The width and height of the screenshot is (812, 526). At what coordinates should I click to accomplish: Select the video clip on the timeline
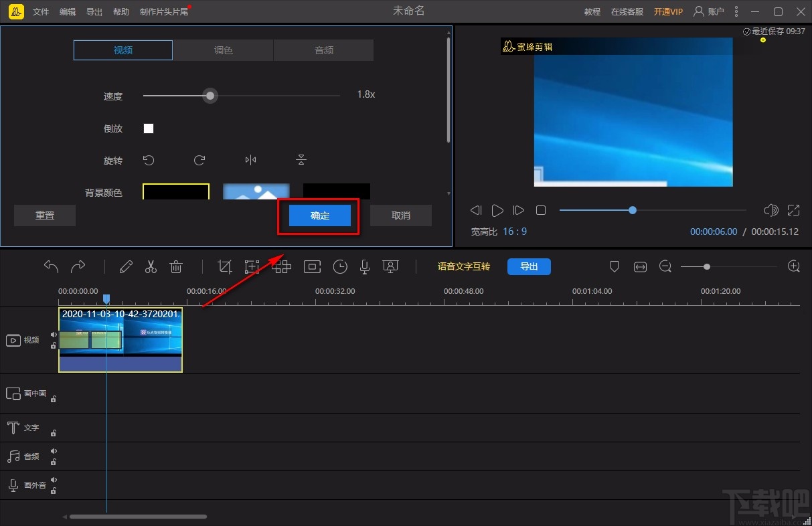pyautogui.click(x=120, y=340)
